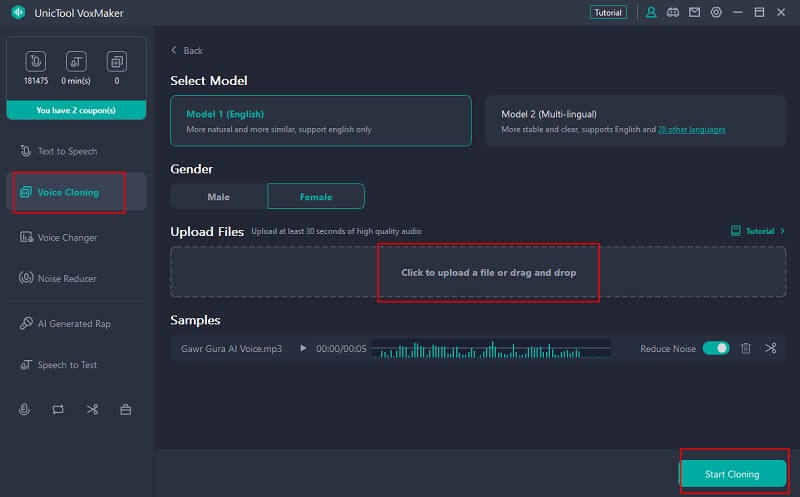The width and height of the screenshot is (800, 497).
Task: Open the Text to Speech section
Action: [67, 151]
